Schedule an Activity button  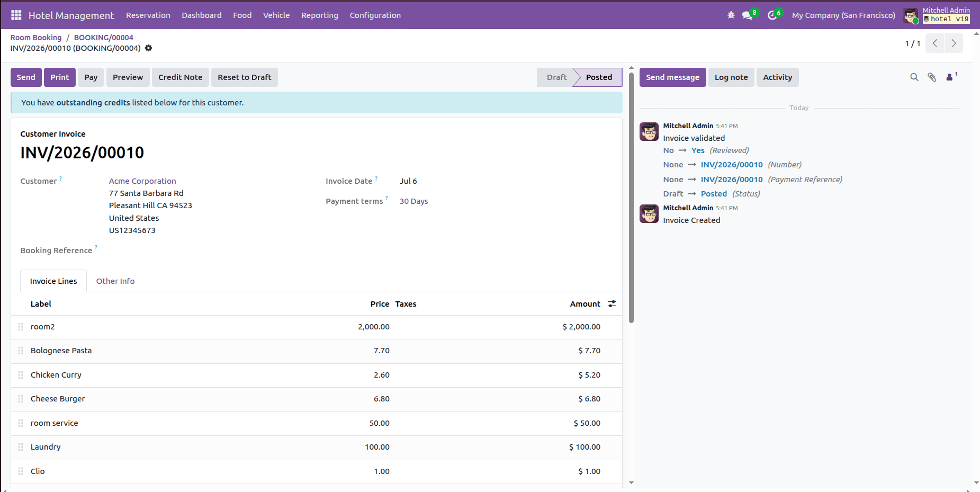(778, 77)
